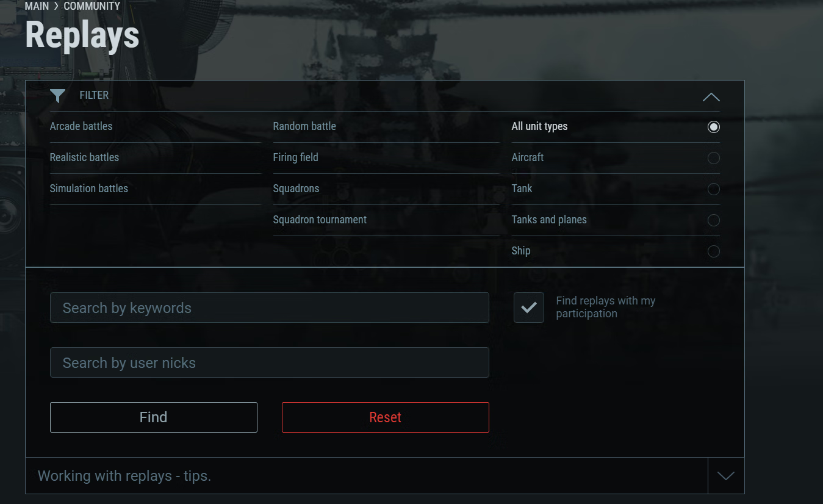Select the Tanks and planes radio option
823x504 pixels.
click(714, 220)
